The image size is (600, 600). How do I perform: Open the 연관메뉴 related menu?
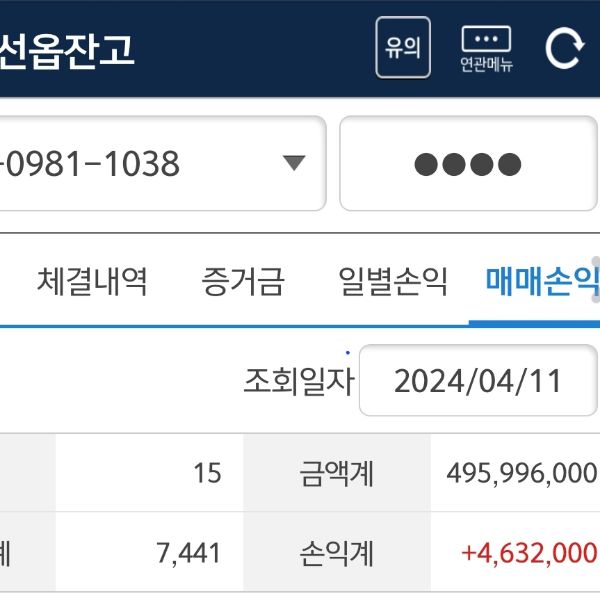[x=486, y=48]
